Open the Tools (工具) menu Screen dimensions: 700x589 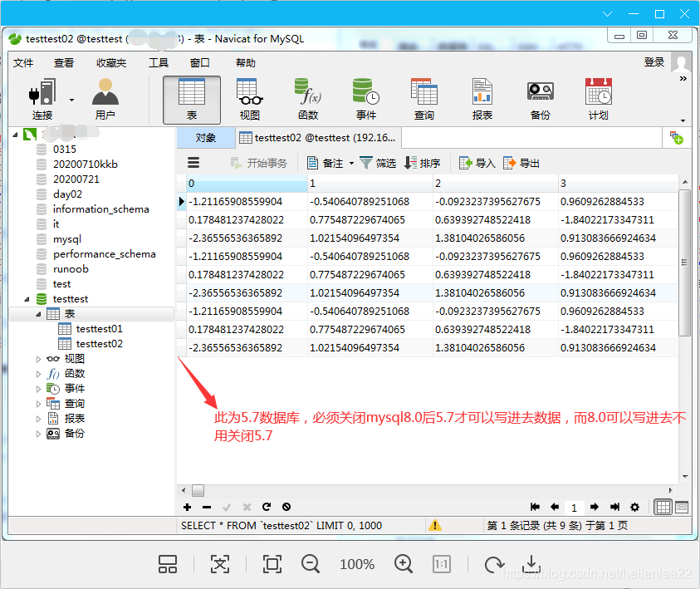click(159, 63)
